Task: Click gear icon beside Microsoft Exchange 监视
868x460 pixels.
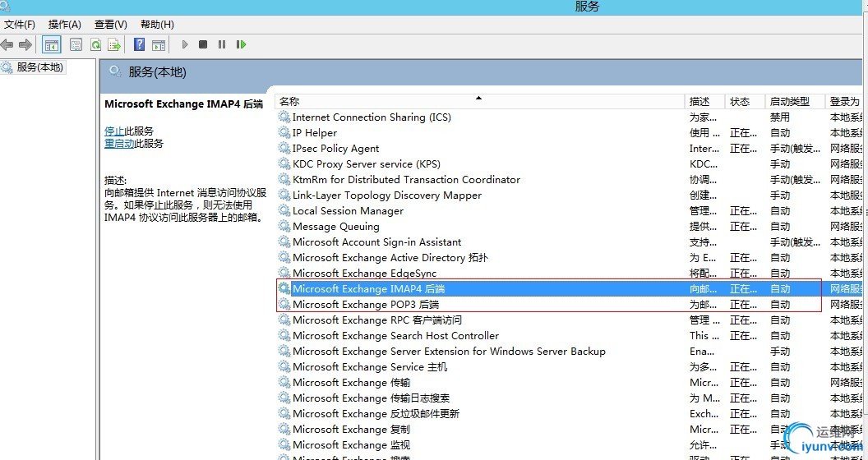Action: pyautogui.click(x=284, y=444)
